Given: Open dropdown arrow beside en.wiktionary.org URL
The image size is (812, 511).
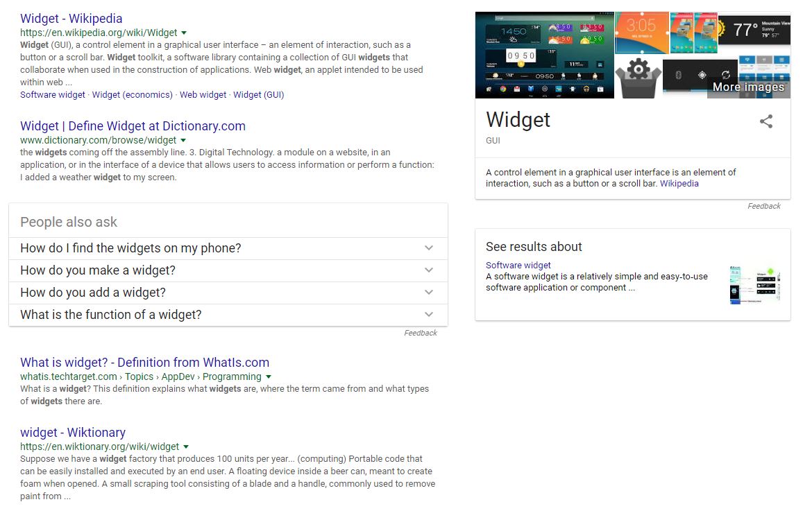Looking at the screenshot, I should pos(186,447).
